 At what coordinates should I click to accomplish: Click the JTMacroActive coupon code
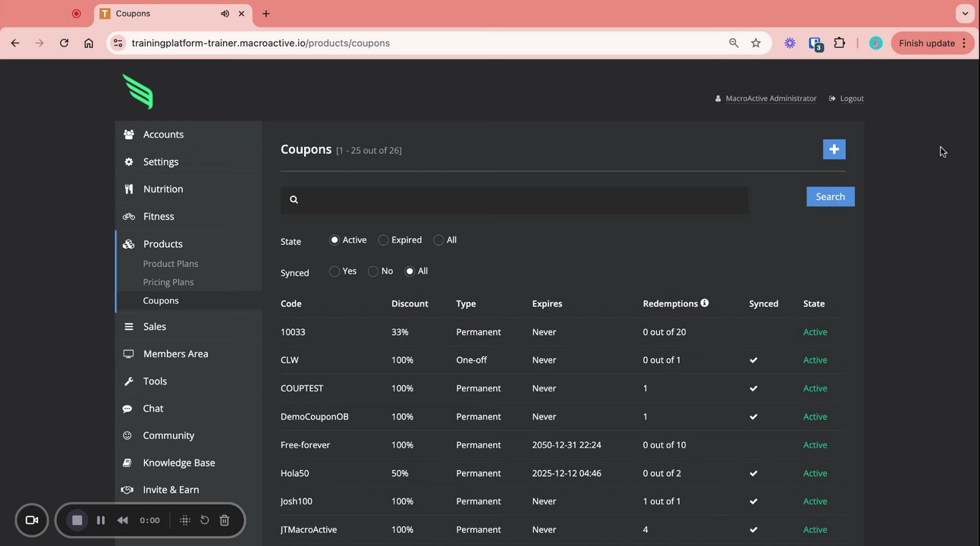(309, 529)
